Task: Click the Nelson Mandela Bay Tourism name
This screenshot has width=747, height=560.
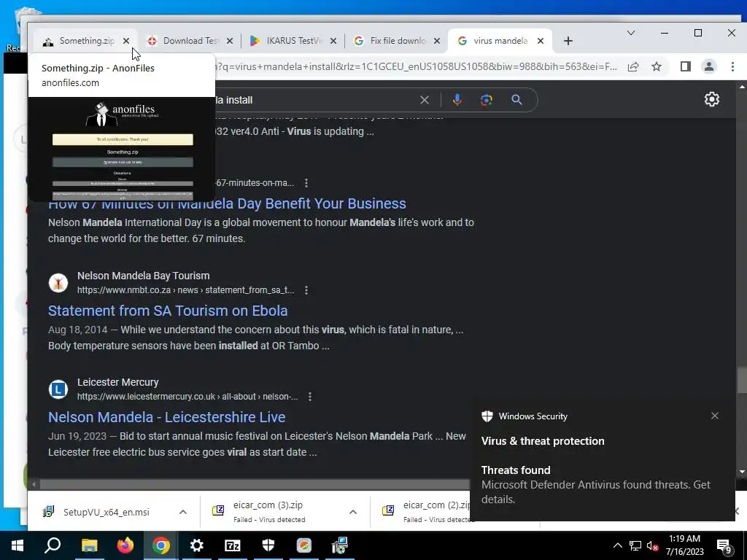Action: [144, 276]
